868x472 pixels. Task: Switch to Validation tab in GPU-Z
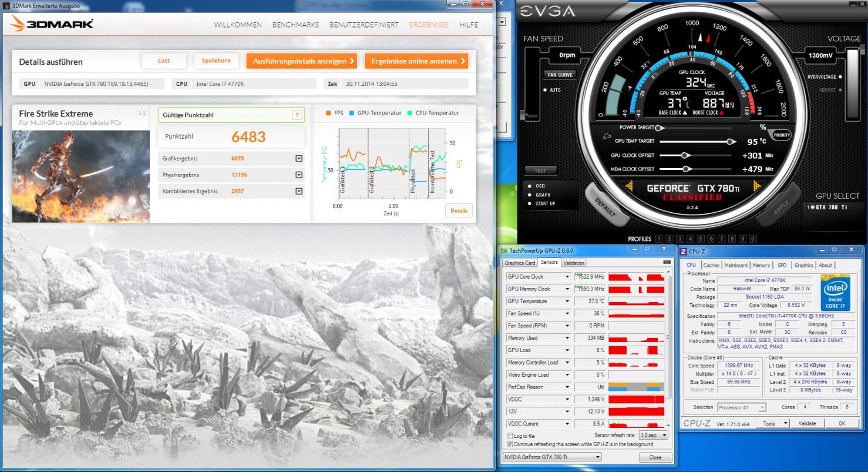coord(574,263)
